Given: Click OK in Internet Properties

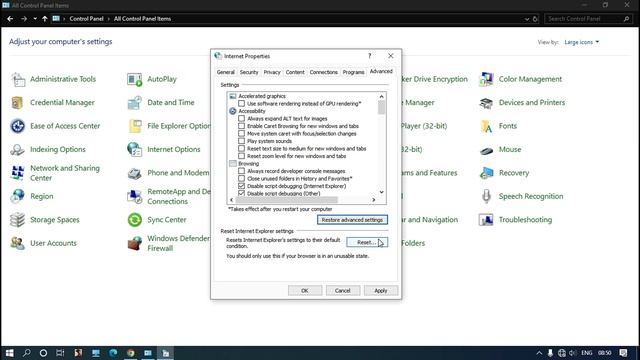Looking at the screenshot, I should (x=305, y=291).
